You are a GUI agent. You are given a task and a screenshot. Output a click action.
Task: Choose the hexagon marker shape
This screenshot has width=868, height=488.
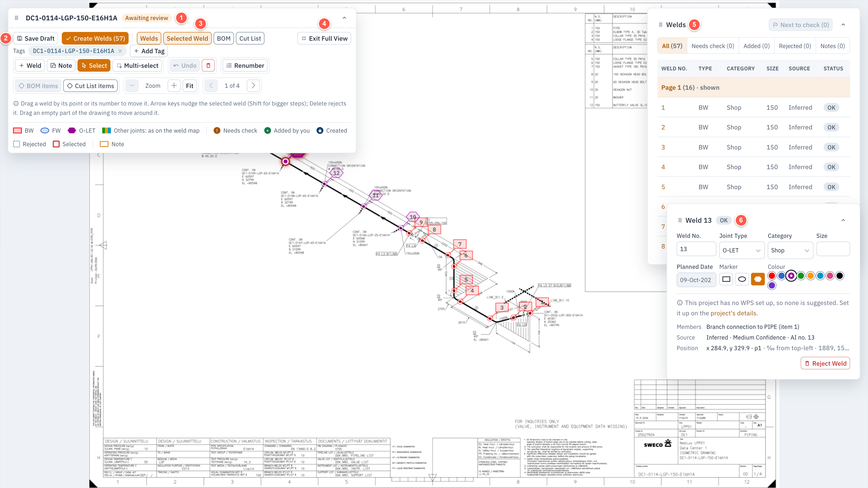pyautogui.click(x=758, y=279)
